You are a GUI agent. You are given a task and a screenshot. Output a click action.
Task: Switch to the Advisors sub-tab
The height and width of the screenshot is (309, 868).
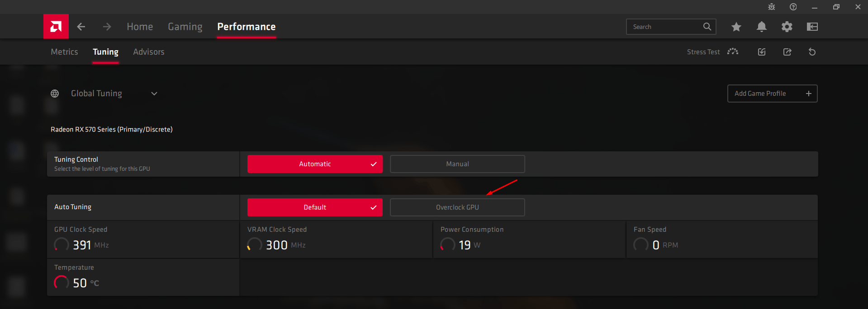149,52
